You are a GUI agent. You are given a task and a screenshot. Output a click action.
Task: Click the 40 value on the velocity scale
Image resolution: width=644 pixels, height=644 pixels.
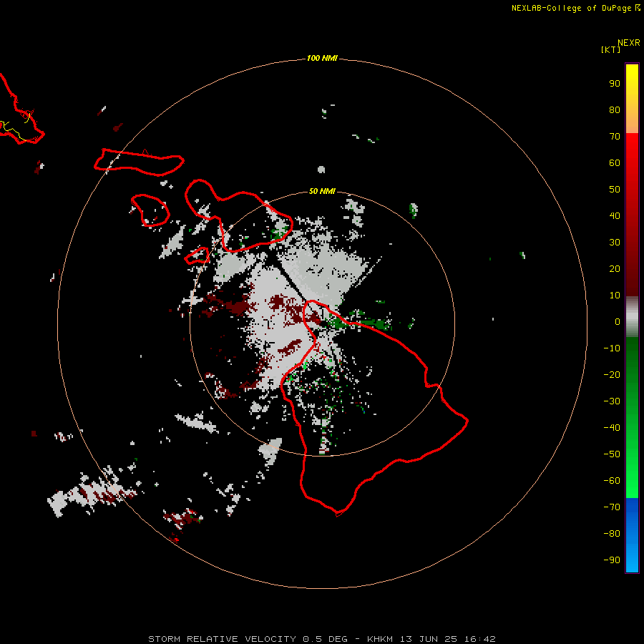coord(615,216)
